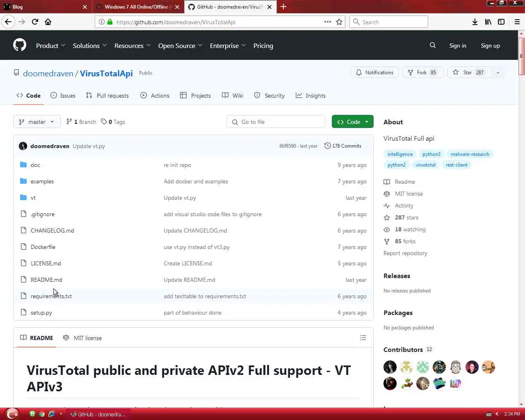Click the Sign in link
This screenshot has width=525, height=420.
(x=458, y=46)
